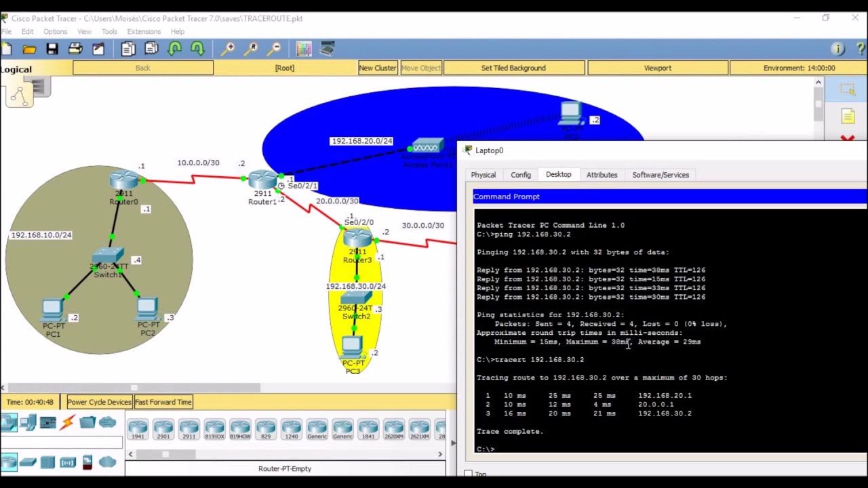The width and height of the screenshot is (868, 488).
Task: Pick the 1240 router model
Action: coord(292,430)
